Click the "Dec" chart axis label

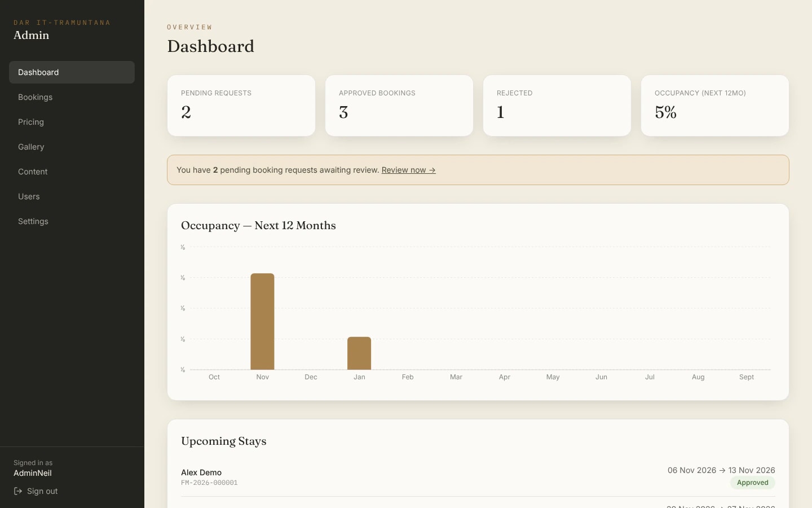(x=311, y=377)
